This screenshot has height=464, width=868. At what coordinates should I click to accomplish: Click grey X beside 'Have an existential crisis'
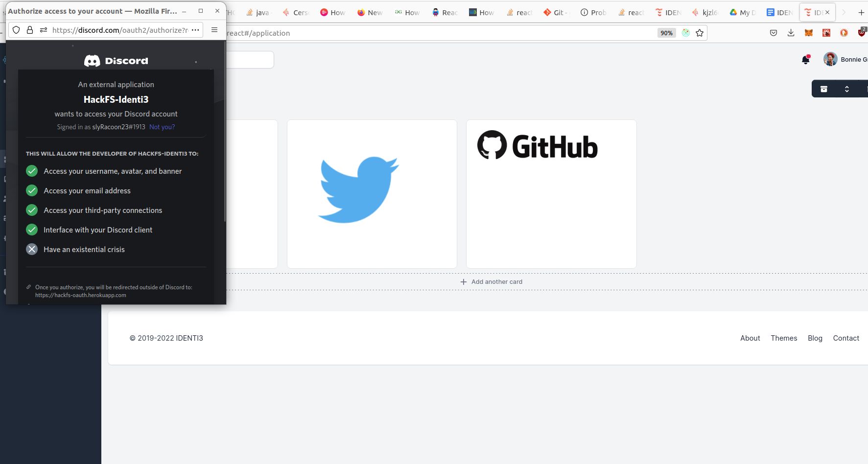[32, 249]
